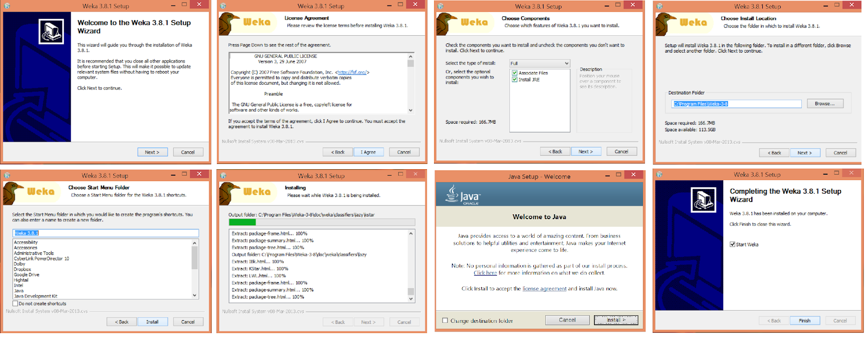Click Weka bird logo in License Agreement window

[x=229, y=23]
